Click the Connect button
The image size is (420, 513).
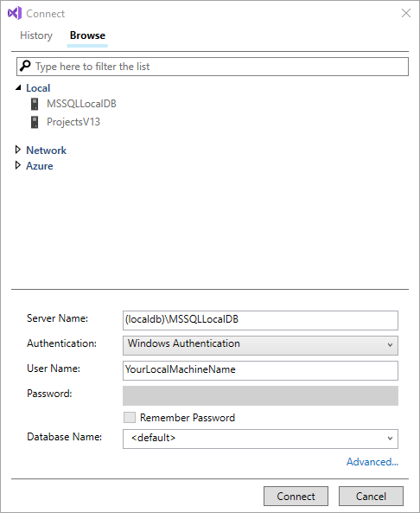tap(296, 496)
